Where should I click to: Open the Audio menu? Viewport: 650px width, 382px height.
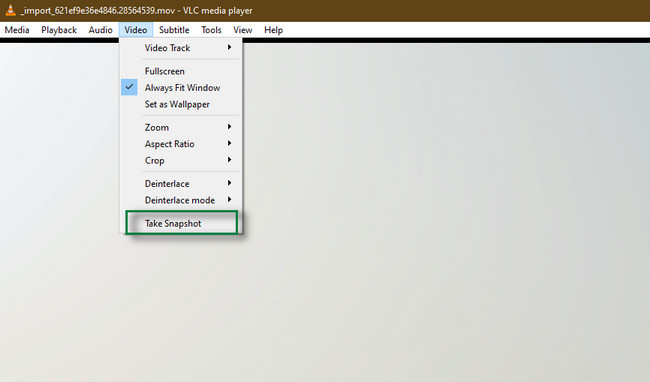(100, 30)
